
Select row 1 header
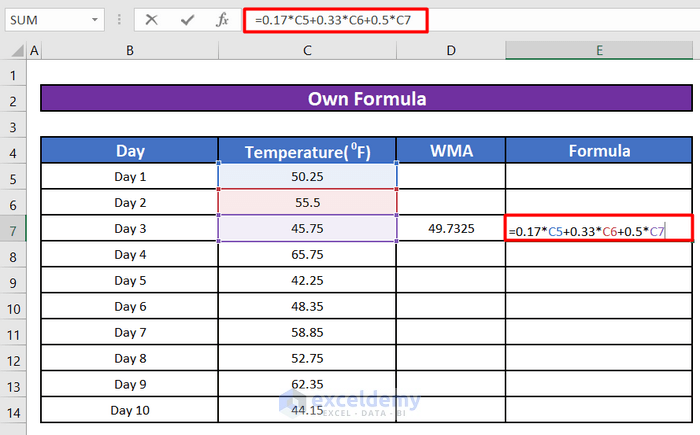13,75
